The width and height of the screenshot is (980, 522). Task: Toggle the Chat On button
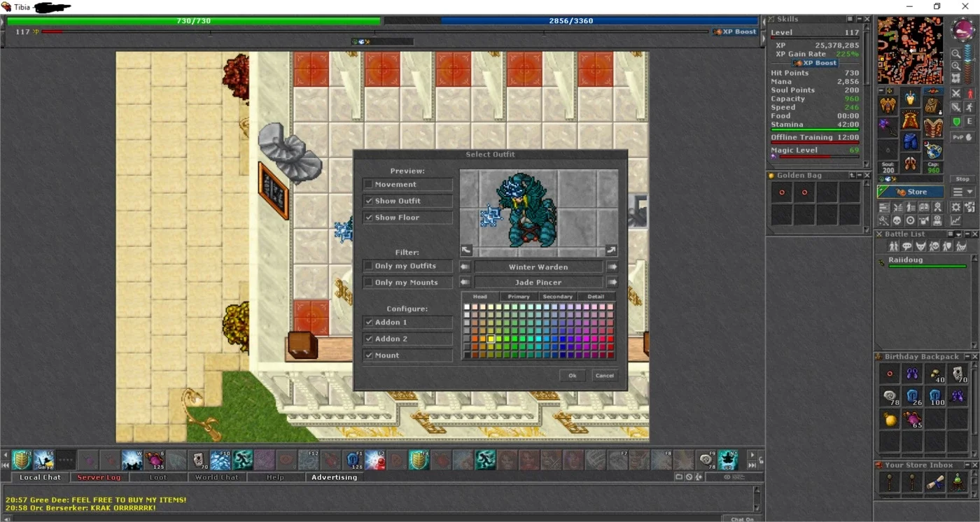tap(742, 519)
